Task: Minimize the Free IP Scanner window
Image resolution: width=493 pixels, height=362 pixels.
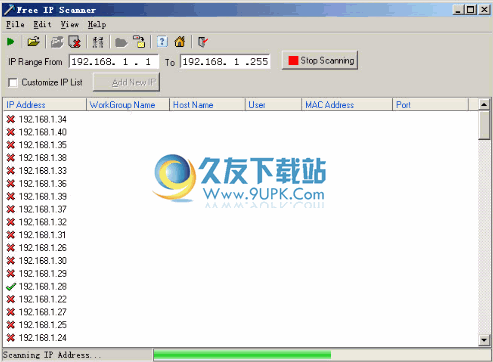Action: pos(459,10)
